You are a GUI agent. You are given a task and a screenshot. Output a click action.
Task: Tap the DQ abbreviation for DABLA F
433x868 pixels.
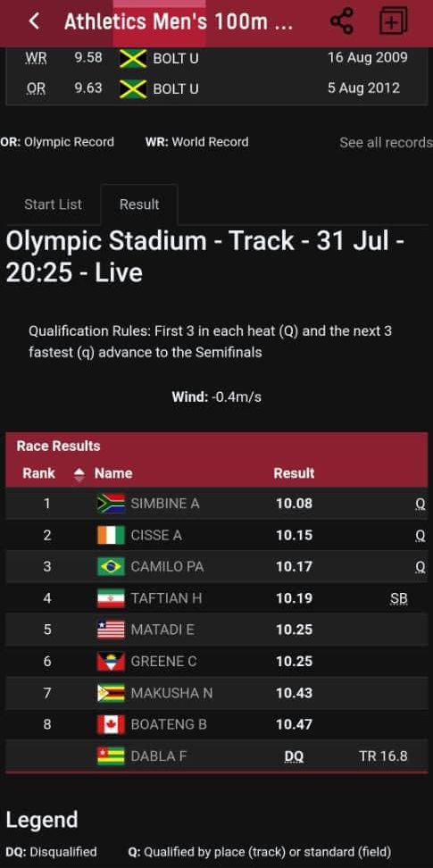click(294, 756)
